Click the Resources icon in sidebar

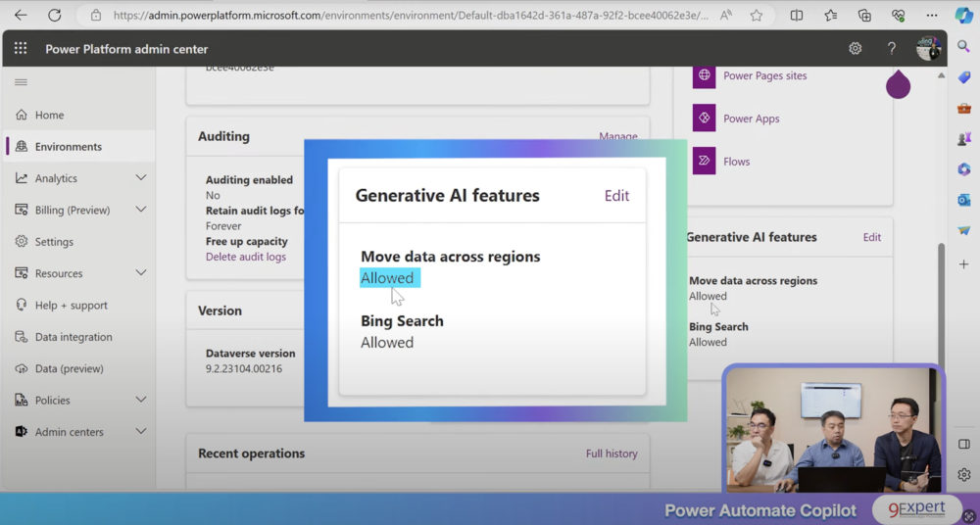[22, 273]
